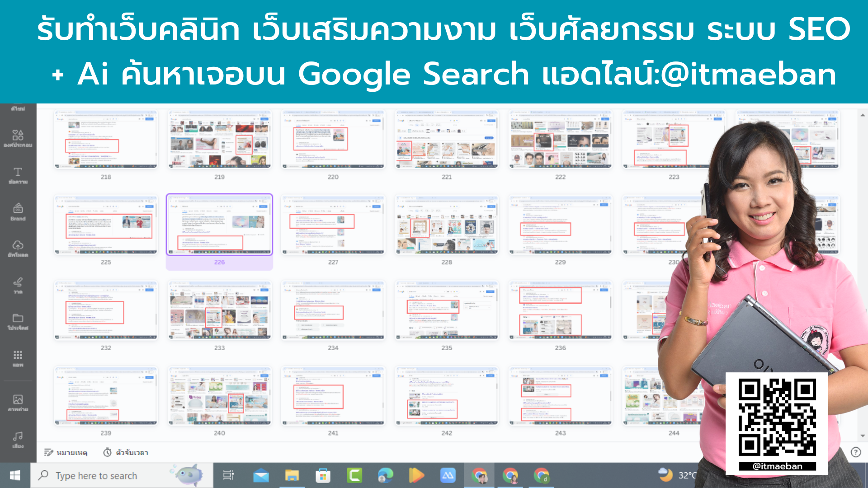Screen dimensions: 868x488
Task: Select page thumbnail 236
Action: click(x=560, y=310)
